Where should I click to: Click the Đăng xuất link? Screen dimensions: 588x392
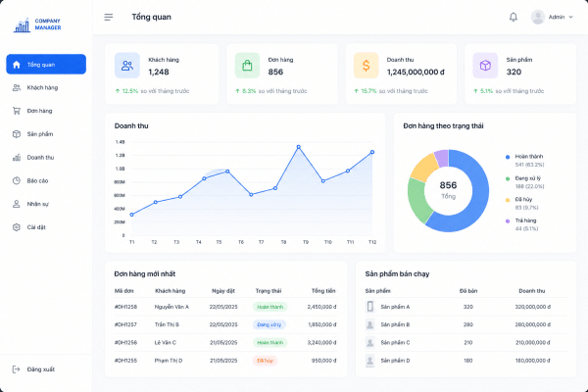click(x=40, y=369)
